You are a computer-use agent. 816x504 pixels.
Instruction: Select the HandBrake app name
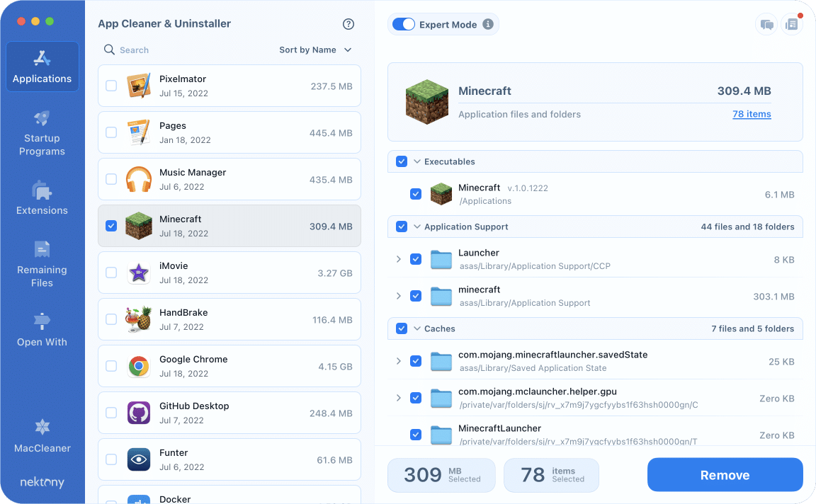pos(183,313)
